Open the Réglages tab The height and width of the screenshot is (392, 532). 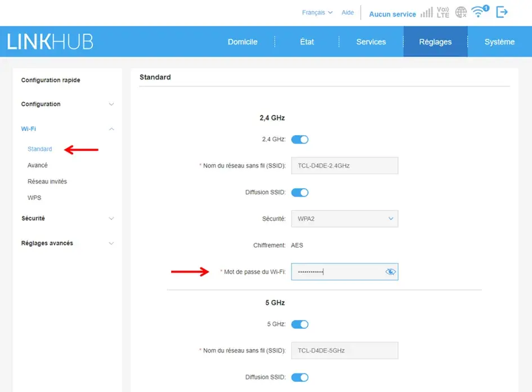tap(435, 42)
